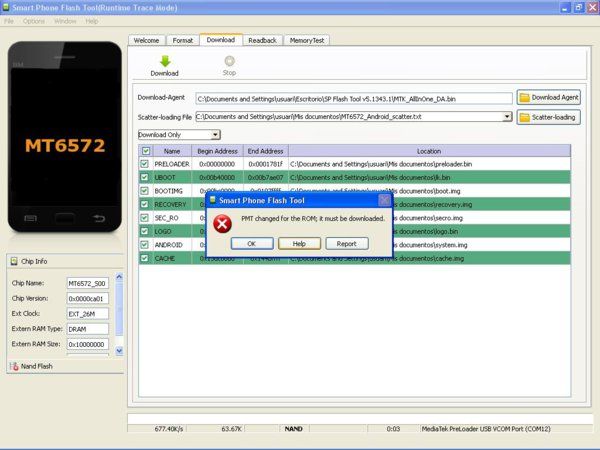Click the Download Agent folder button
The image size is (600, 450).
tap(548, 97)
